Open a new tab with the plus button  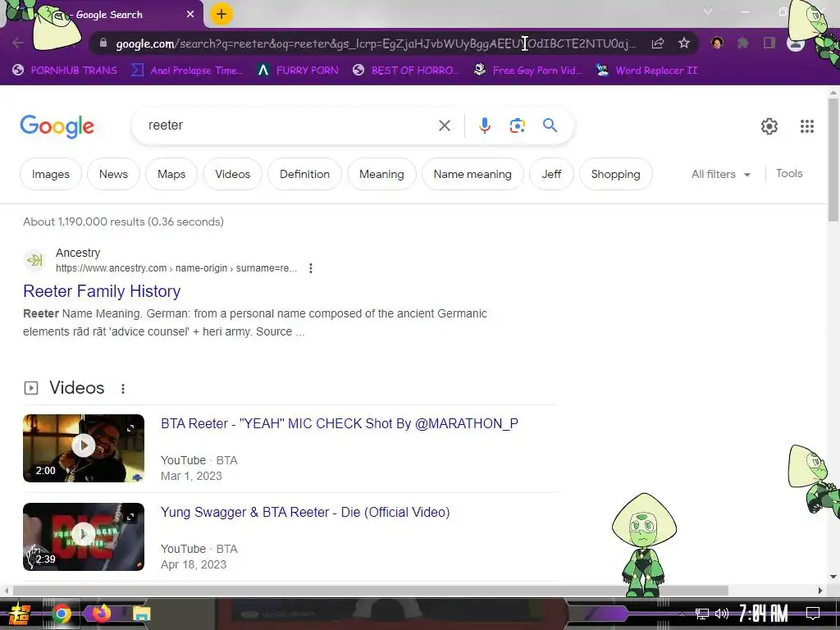pyautogui.click(x=221, y=15)
